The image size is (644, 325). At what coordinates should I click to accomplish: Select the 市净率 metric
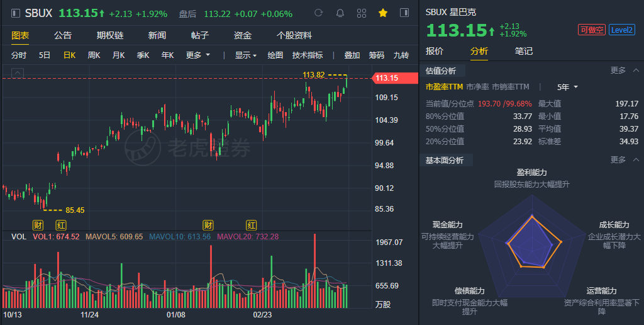[478, 87]
